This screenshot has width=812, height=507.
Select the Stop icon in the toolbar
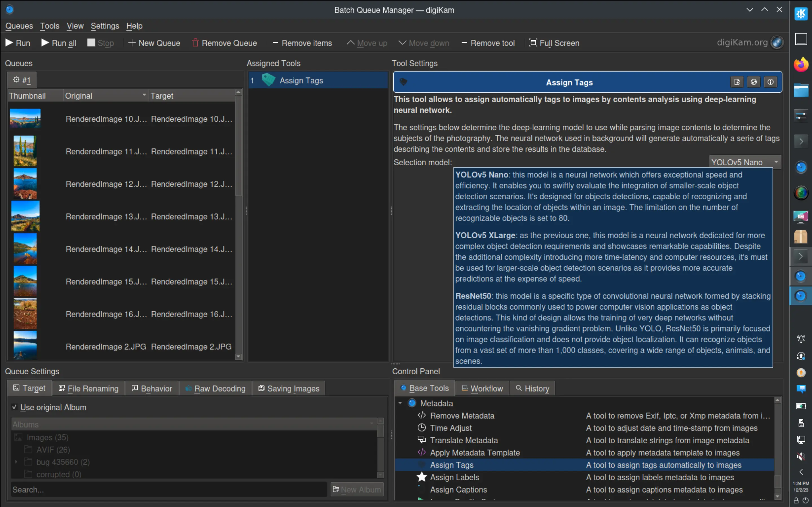pyautogui.click(x=91, y=43)
